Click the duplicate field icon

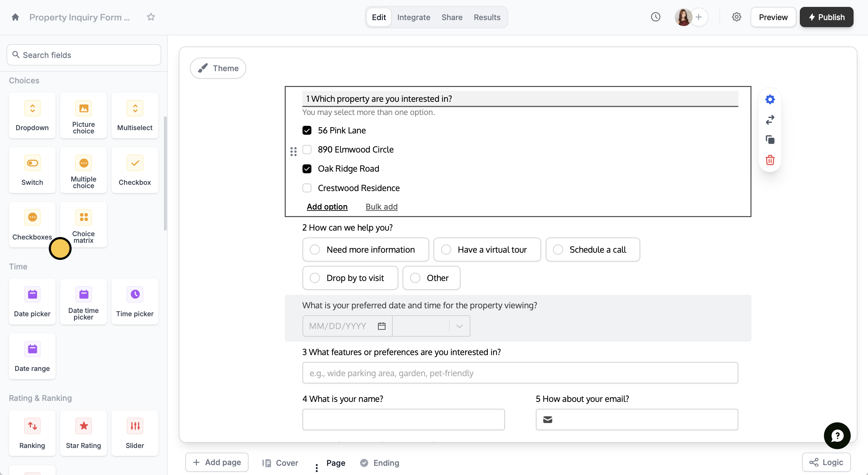coord(770,140)
